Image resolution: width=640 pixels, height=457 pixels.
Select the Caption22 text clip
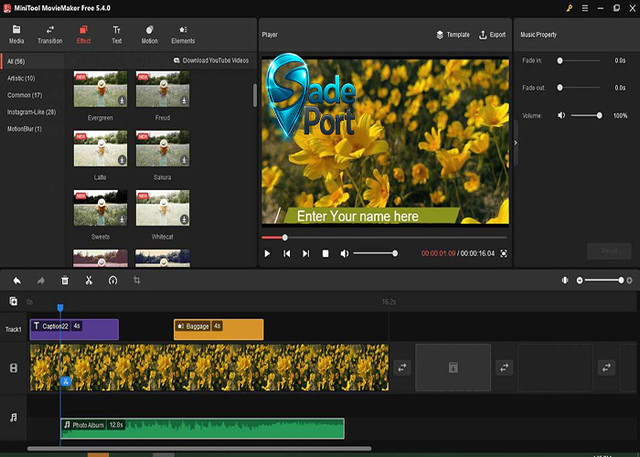coord(74,329)
